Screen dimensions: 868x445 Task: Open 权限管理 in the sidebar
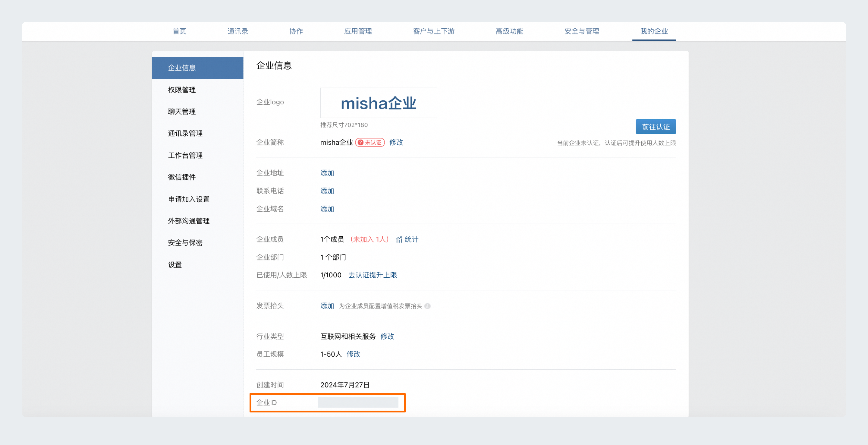pyautogui.click(x=197, y=90)
